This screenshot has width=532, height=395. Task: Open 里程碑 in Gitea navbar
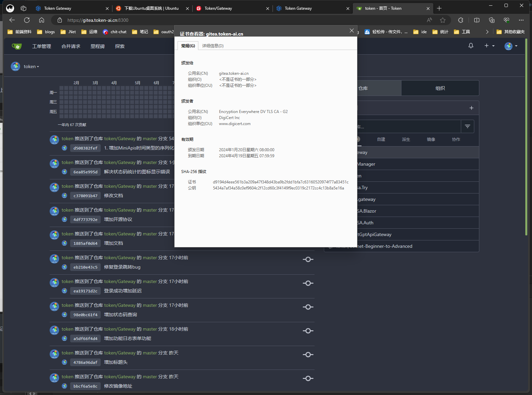click(x=98, y=46)
